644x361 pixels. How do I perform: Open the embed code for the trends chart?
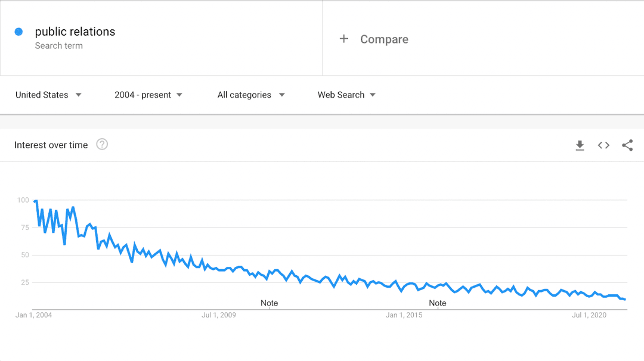point(603,145)
